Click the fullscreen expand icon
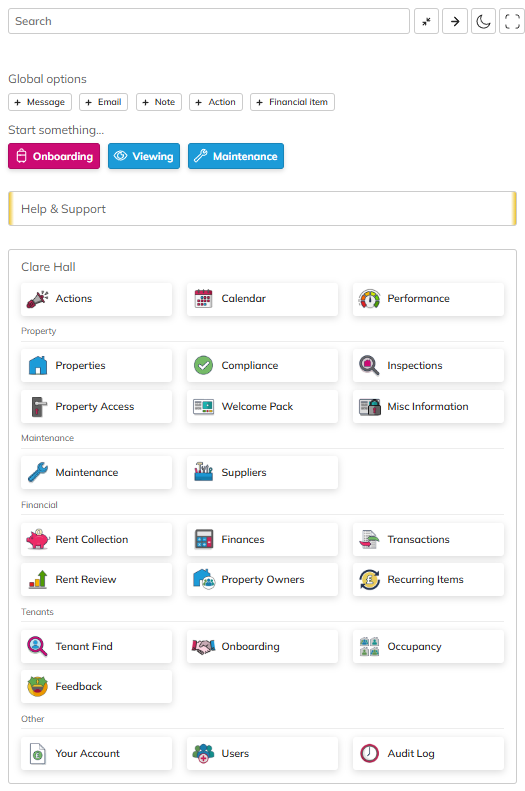Screen dimensions: 525x791 click(512, 21)
